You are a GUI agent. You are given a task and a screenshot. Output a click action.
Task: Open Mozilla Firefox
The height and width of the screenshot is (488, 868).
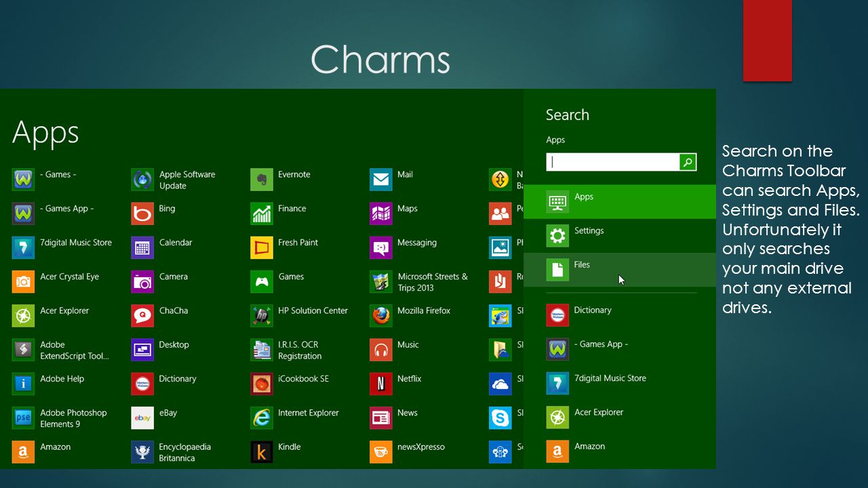411,316
